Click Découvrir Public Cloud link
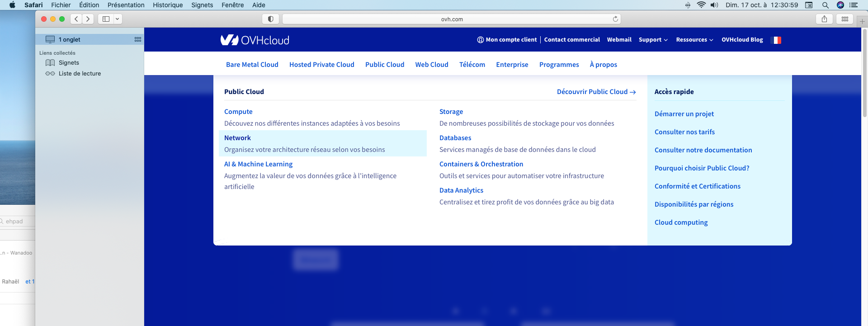 596,92
